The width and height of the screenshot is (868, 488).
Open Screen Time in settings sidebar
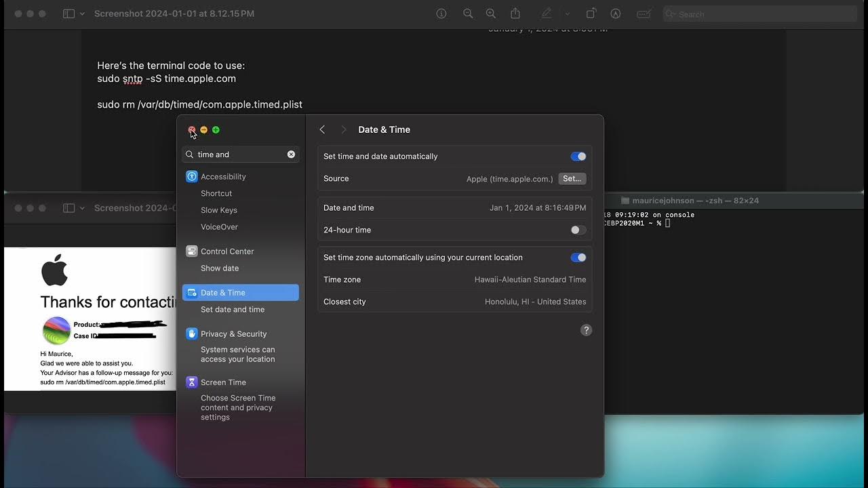[x=241, y=382]
